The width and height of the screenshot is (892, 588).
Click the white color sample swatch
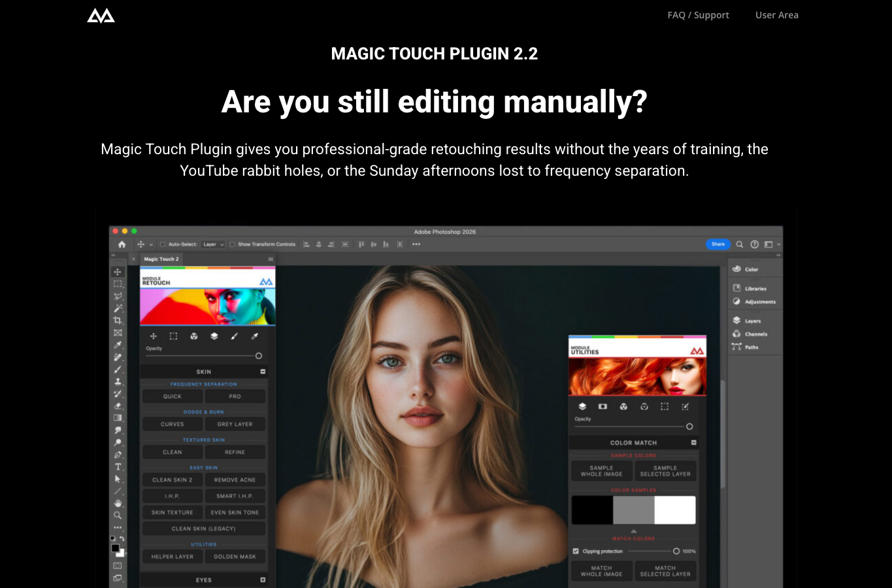pyautogui.click(x=675, y=510)
